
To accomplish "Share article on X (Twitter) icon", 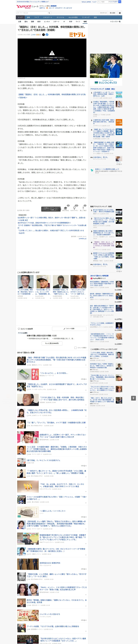I will point(44,35).
